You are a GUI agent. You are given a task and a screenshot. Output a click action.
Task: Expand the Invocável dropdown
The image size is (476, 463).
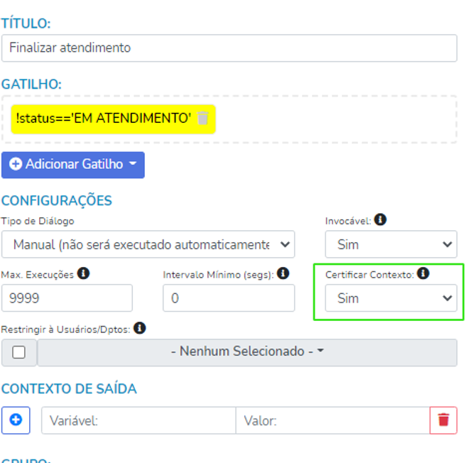pyautogui.click(x=391, y=244)
